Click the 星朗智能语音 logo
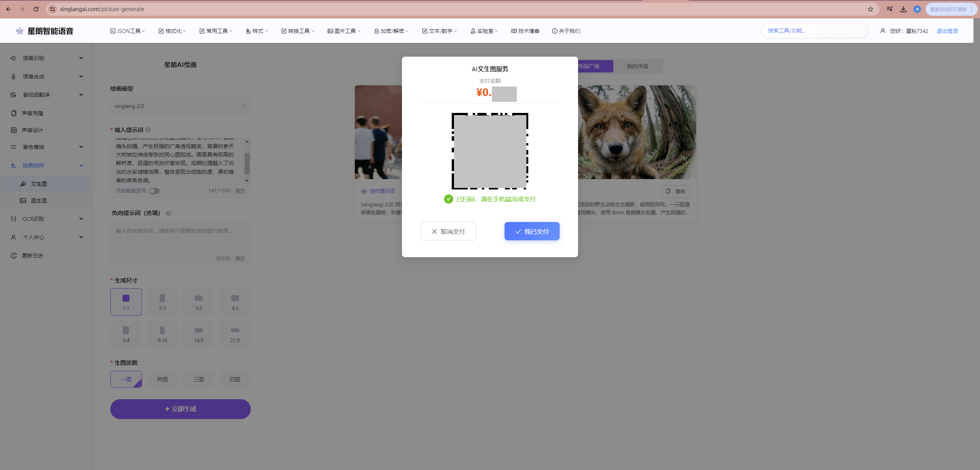The height and width of the screenshot is (470, 980). (x=45, y=31)
